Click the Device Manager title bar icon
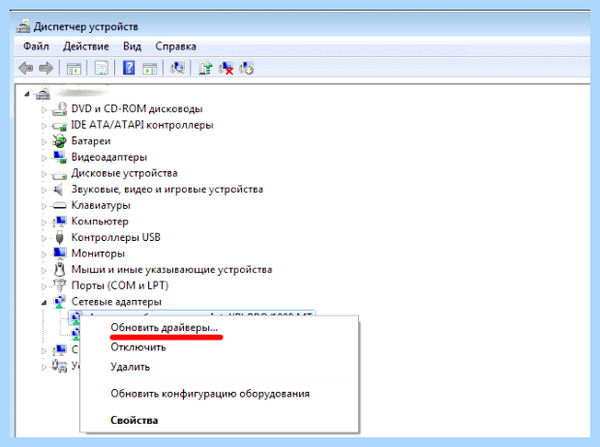600x447 pixels. click(23, 26)
